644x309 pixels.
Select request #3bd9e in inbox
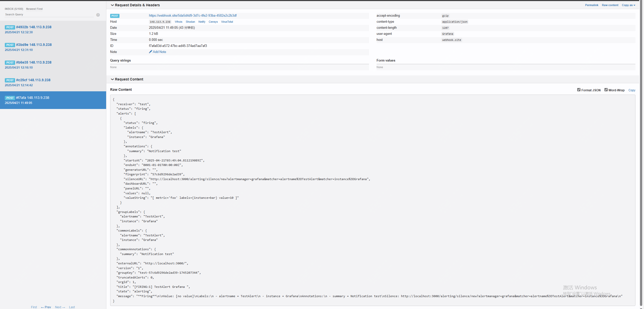click(x=34, y=45)
